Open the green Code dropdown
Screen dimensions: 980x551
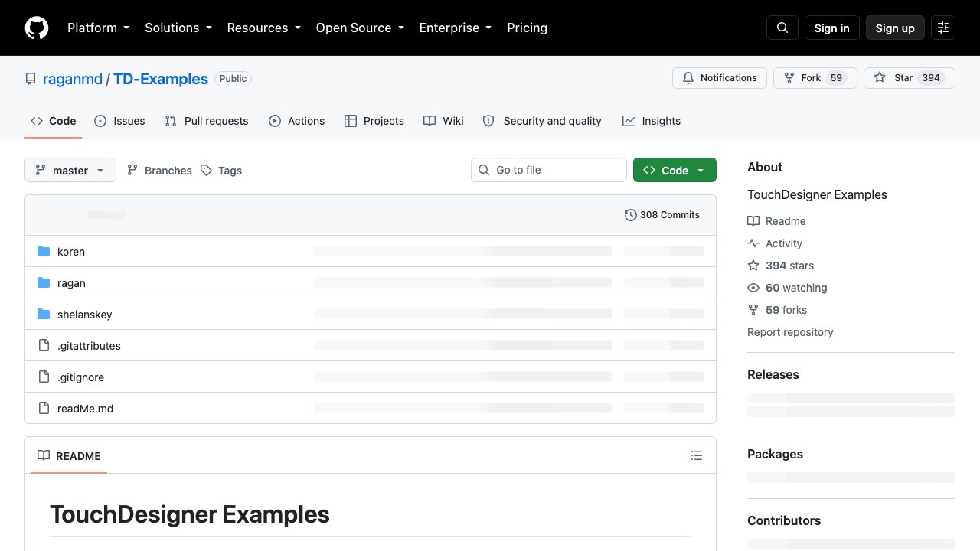675,170
